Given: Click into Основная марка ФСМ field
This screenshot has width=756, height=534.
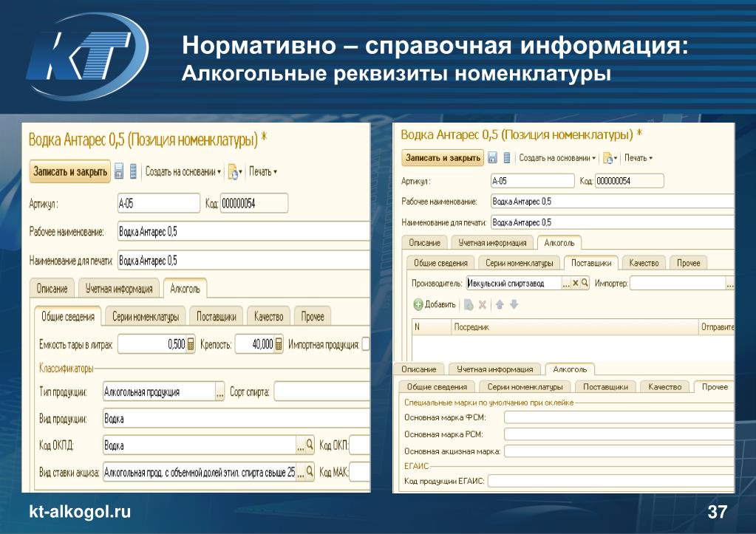Looking at the screenshot, I should 619,417.
